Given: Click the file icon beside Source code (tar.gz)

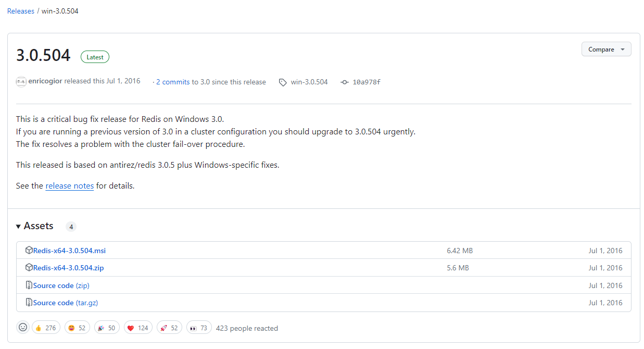Looking at the screenshot, I should click(x=29, y=303).
